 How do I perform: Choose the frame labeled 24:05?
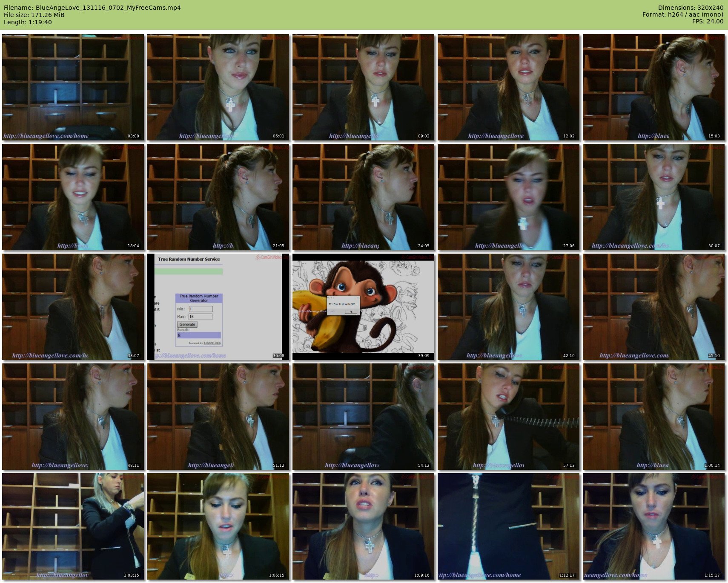[x=364, y=197]
